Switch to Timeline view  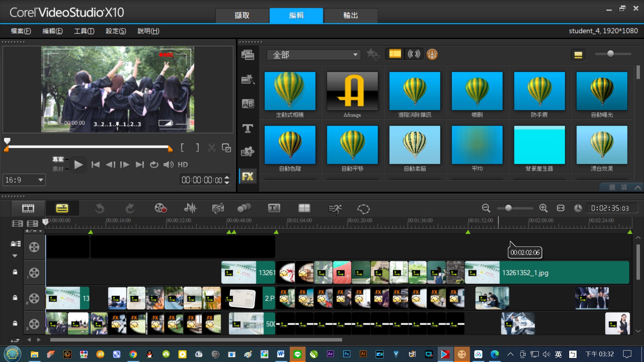(62, 208)
